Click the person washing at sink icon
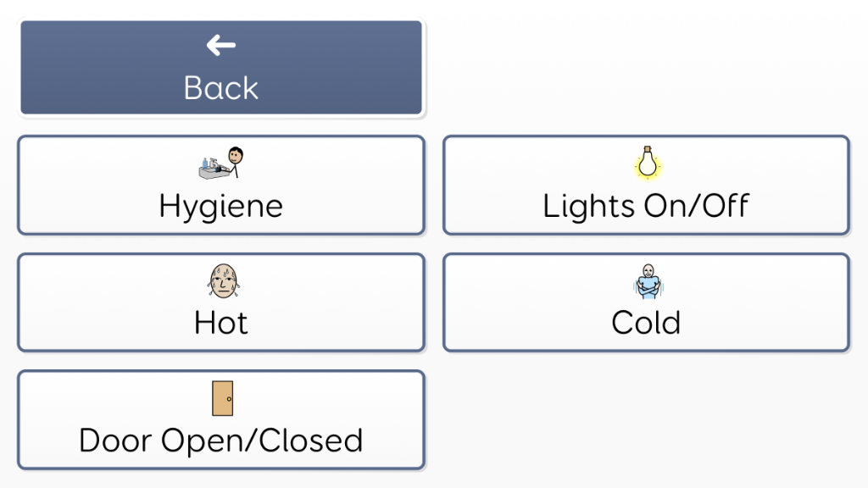The height and width of the screenshot is (488, 868). pyautogui.click(x=221, y=163)
